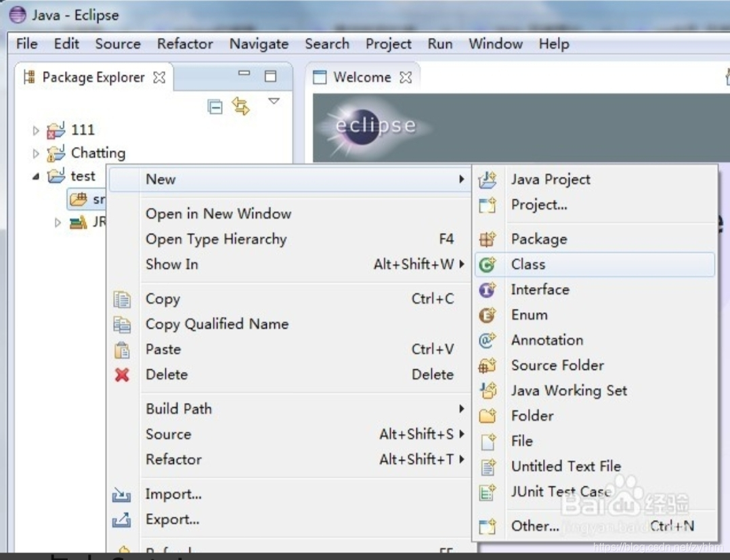Choose Interface from the New submenu
This screenshot has width=730, height=560.
pos(595,290)
